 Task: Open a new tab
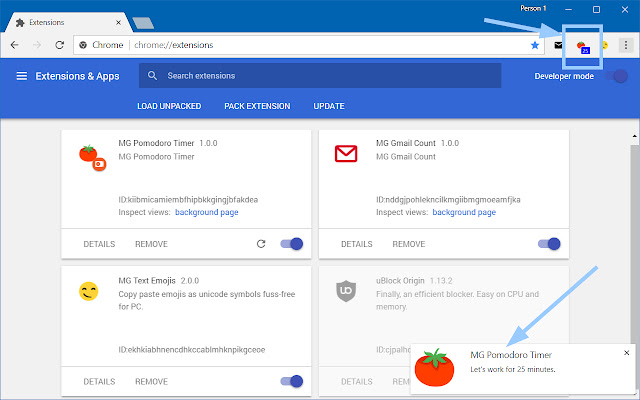coord(143,23)
